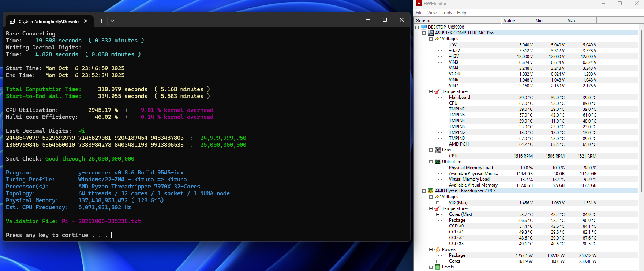Click the DESKTOP-U859998 computer icon

tap(424, 27)
